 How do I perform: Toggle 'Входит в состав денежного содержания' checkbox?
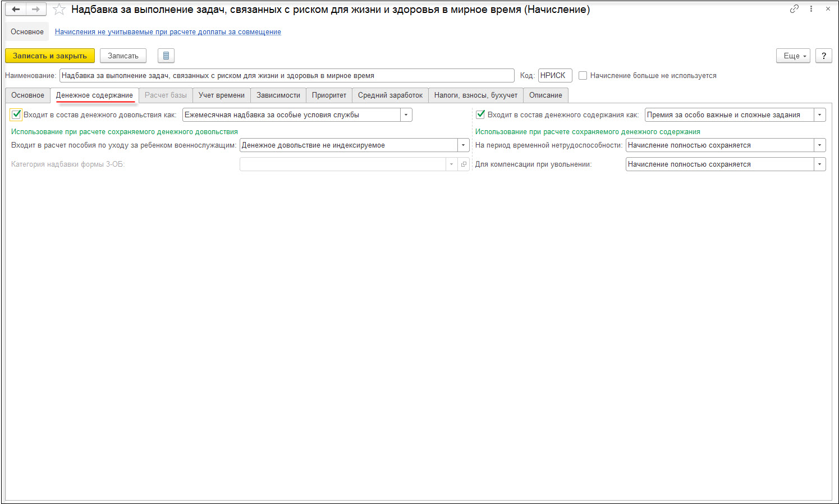(x=480, y=114)
